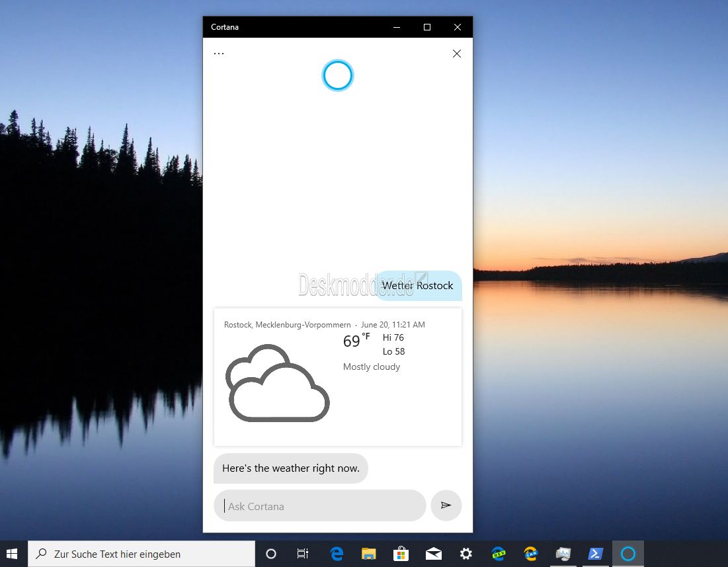
Task: Minimize the Cortana window
Action: click(x=397, y=27)
